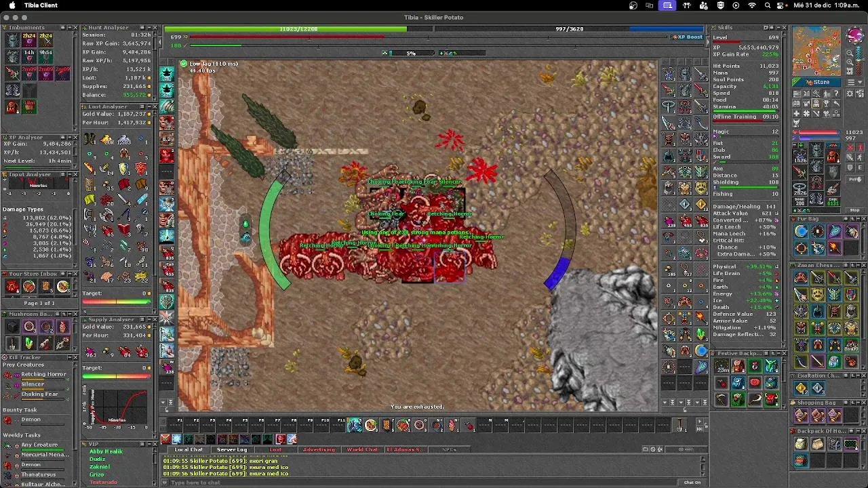Open the Apple menu
Screen dimensions: 868x488
point(12,5)
